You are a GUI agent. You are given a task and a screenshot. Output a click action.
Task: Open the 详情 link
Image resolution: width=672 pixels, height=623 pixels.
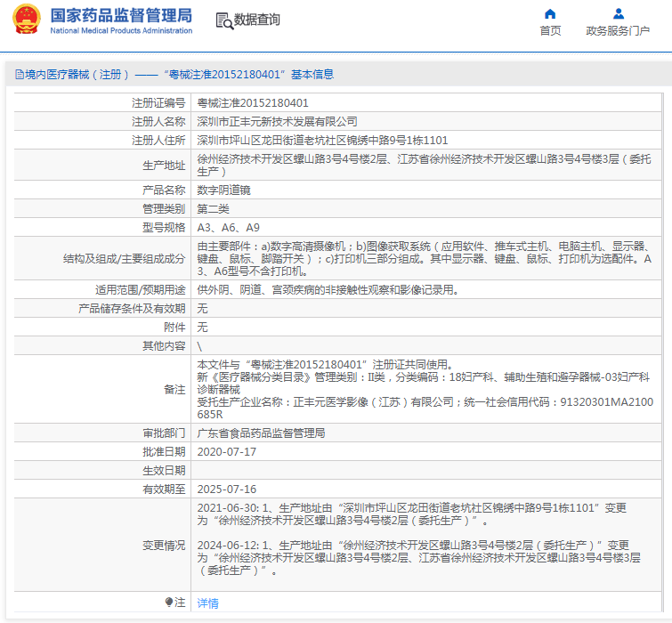208,603
